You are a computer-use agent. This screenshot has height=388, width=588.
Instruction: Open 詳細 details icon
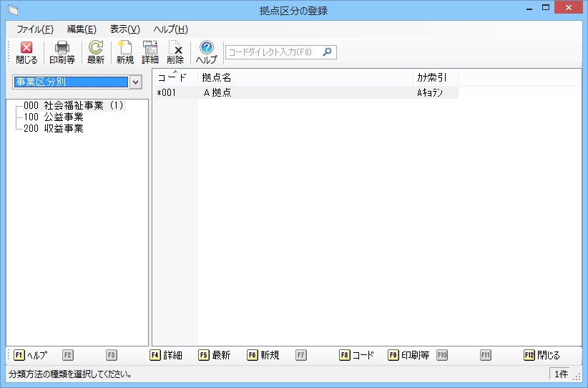150,52
